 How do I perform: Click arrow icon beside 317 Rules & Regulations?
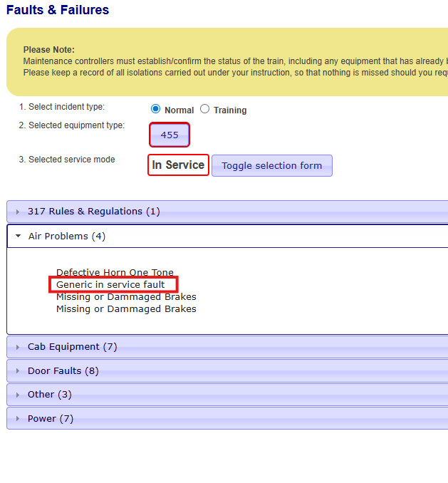(x=18, y=212)
